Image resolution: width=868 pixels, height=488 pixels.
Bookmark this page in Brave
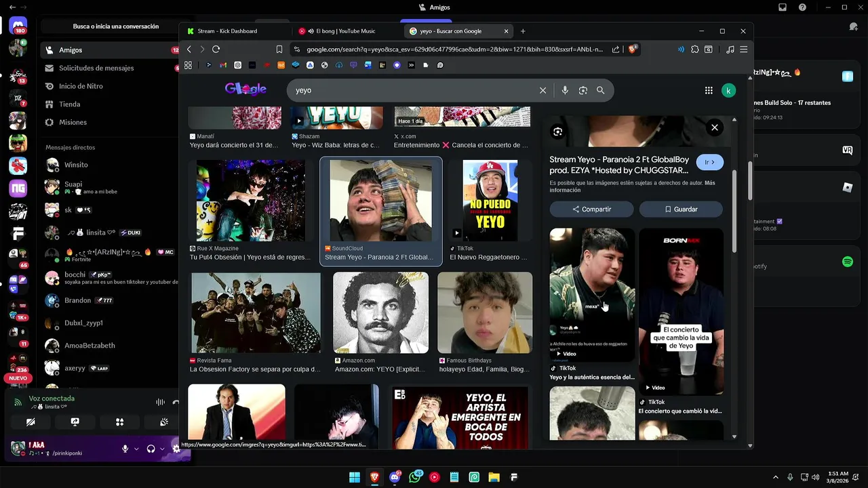[x=279, y=49]
